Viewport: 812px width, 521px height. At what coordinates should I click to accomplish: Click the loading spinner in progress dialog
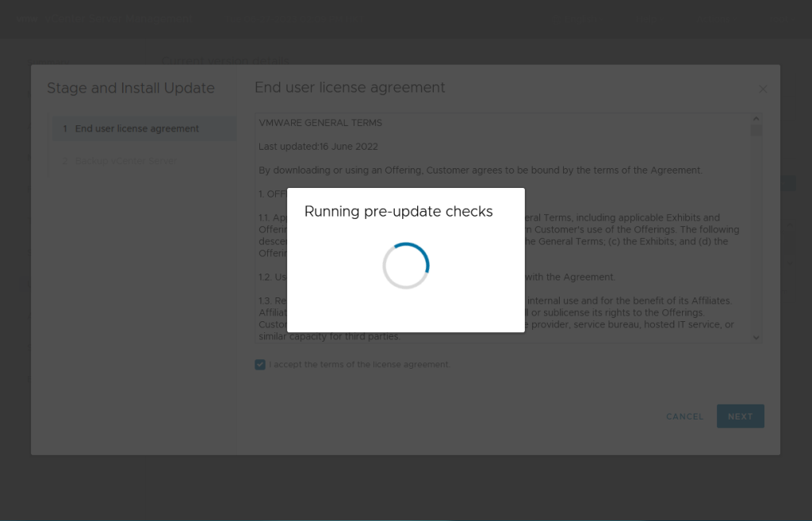[x=406, y=266]
